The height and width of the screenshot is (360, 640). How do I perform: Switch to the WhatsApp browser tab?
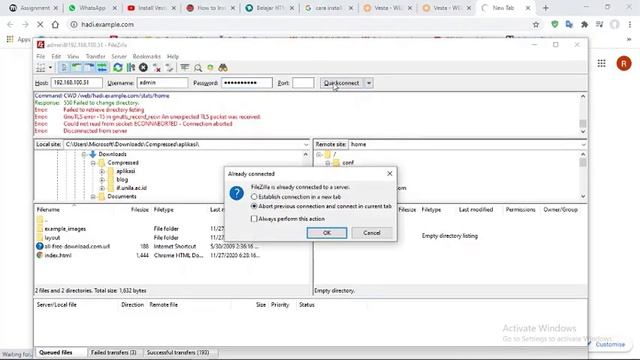[x=93, y=8]
